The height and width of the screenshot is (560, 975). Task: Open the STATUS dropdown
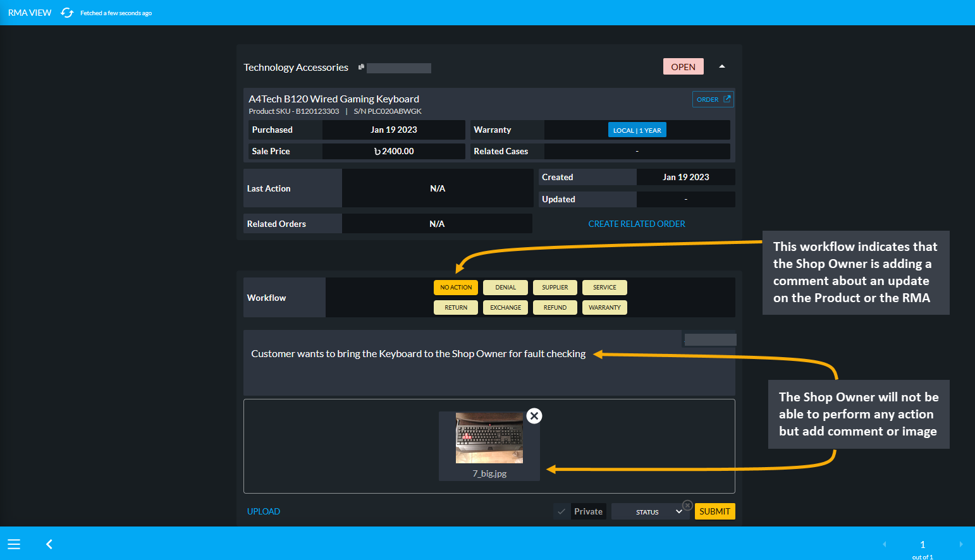click(x=651, y=511)
